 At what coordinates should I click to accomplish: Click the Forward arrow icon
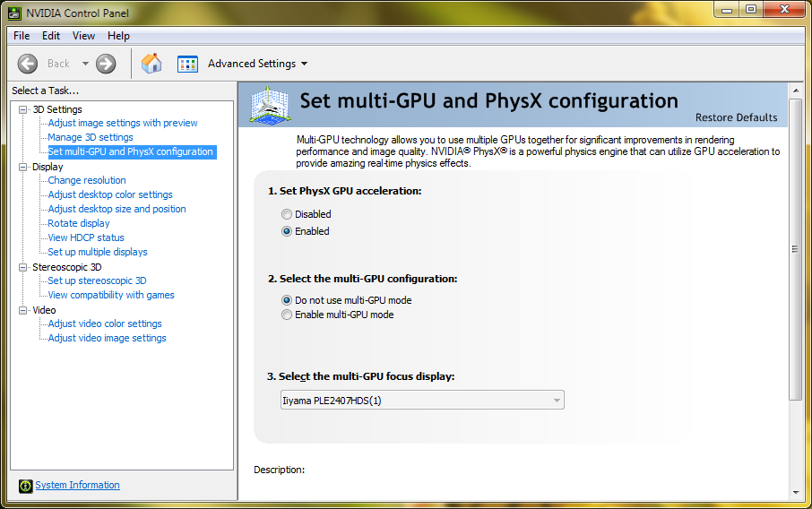(x=106, y=64)
